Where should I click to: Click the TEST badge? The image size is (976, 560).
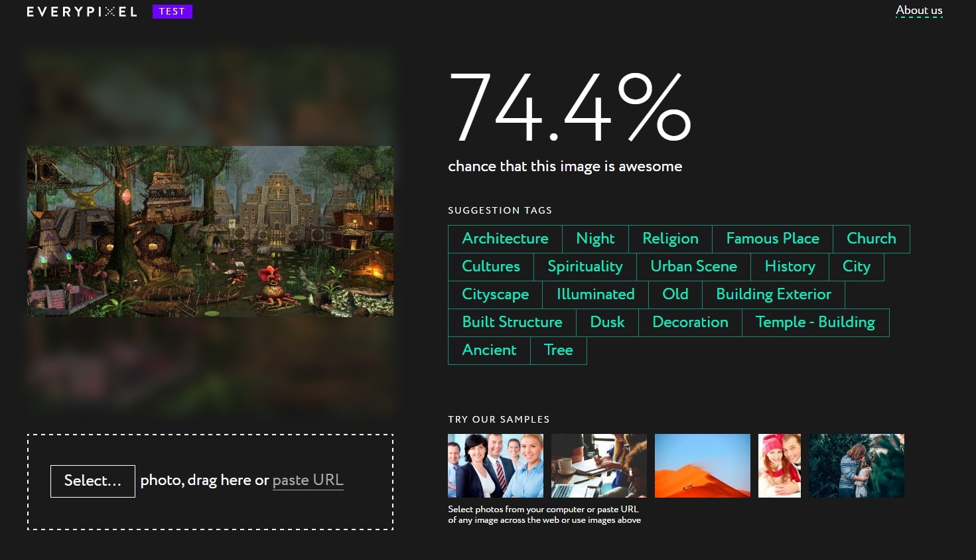tap(172, 12)
